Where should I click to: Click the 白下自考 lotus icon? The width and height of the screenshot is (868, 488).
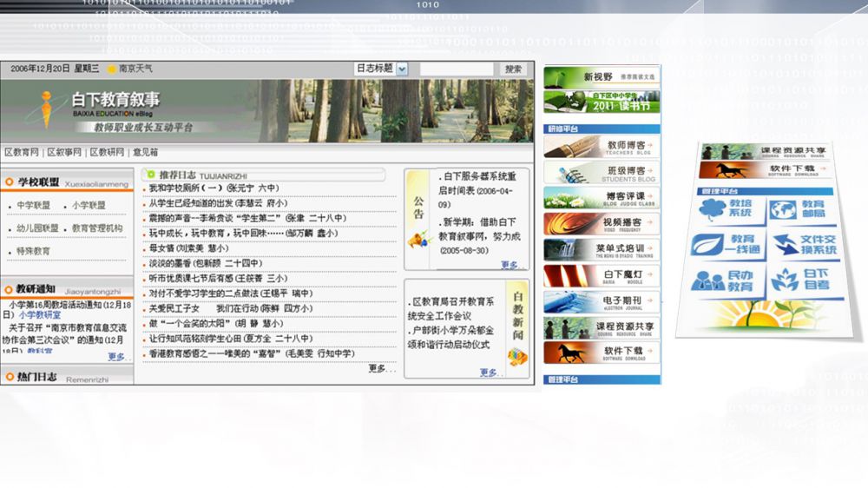(786, 280)
